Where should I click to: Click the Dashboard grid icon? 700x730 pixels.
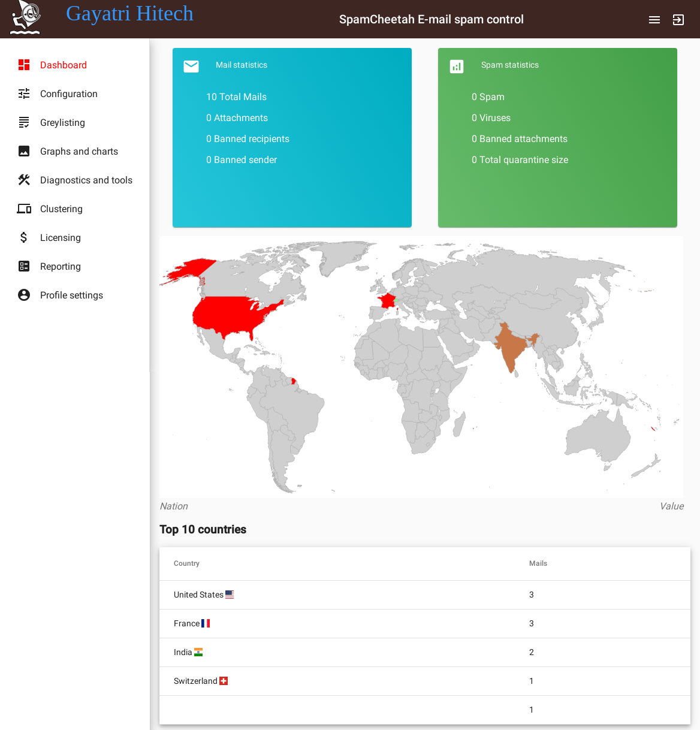[x=24, y=65]
